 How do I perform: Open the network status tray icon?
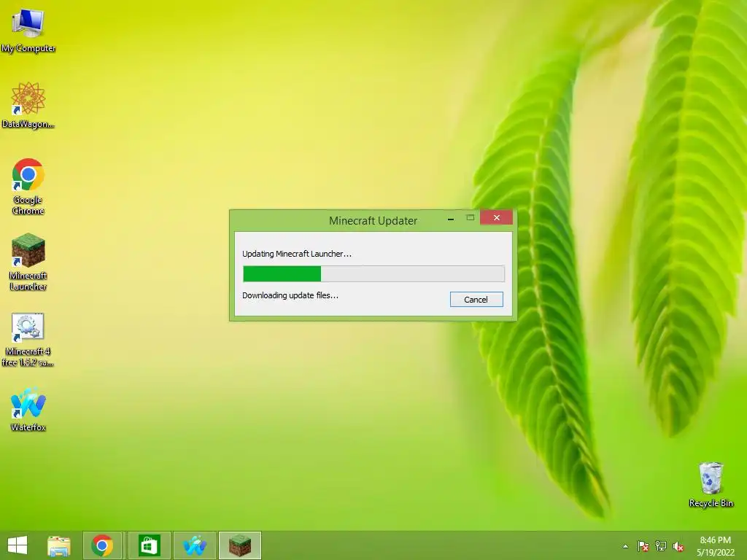pyautogui.click(x=661, y=546)
